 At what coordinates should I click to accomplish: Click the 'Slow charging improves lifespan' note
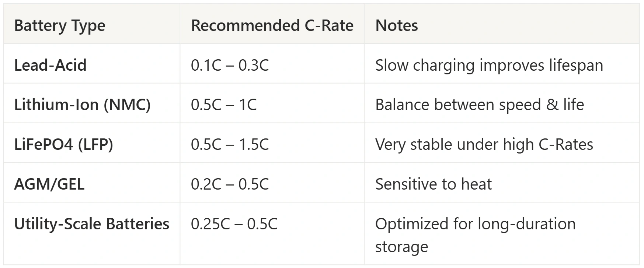coord(489,65)
